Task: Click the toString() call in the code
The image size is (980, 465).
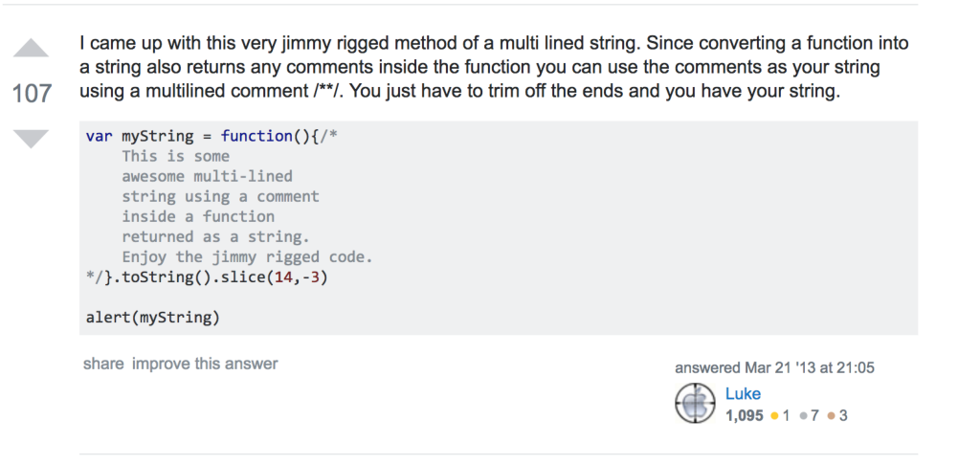Action: point(167,277)
